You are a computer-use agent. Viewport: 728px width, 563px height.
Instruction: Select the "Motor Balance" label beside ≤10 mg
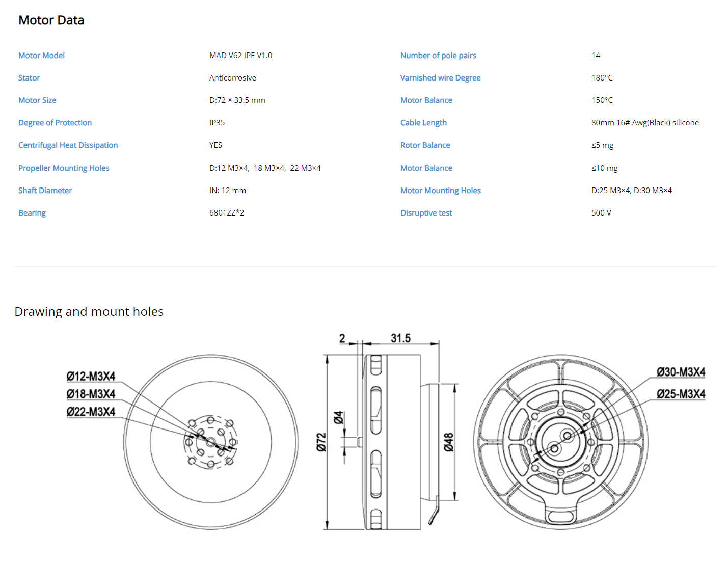426,168
